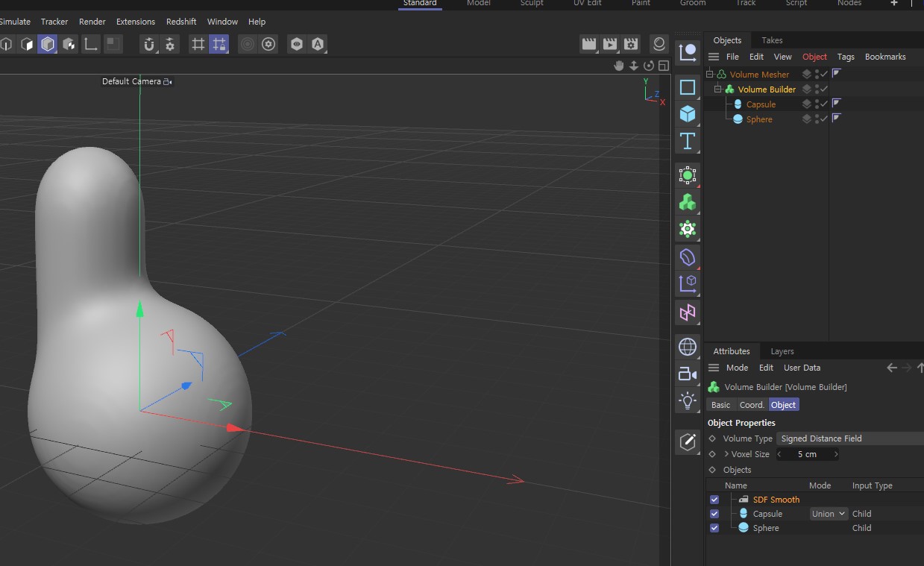The image size is (924, 566).
Task: Click the Light bulb icon in palette
Action: [x=688, y=400]
